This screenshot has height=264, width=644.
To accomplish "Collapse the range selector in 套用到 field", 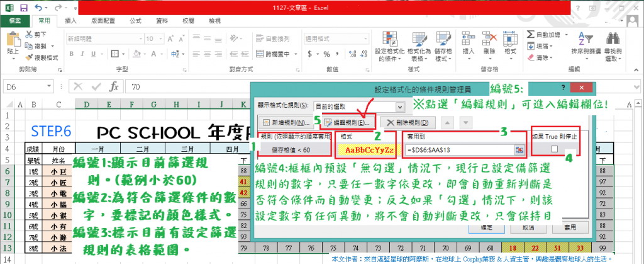I will tap(520, 150).
